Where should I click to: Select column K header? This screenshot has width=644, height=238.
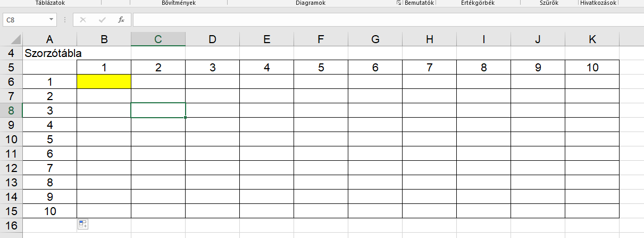592,39
